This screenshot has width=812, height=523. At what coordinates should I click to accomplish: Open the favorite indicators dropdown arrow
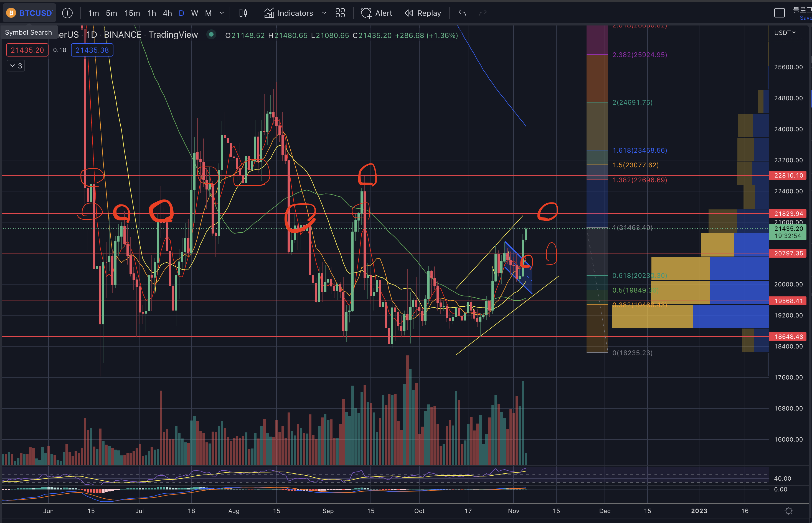tap(324, 13)
